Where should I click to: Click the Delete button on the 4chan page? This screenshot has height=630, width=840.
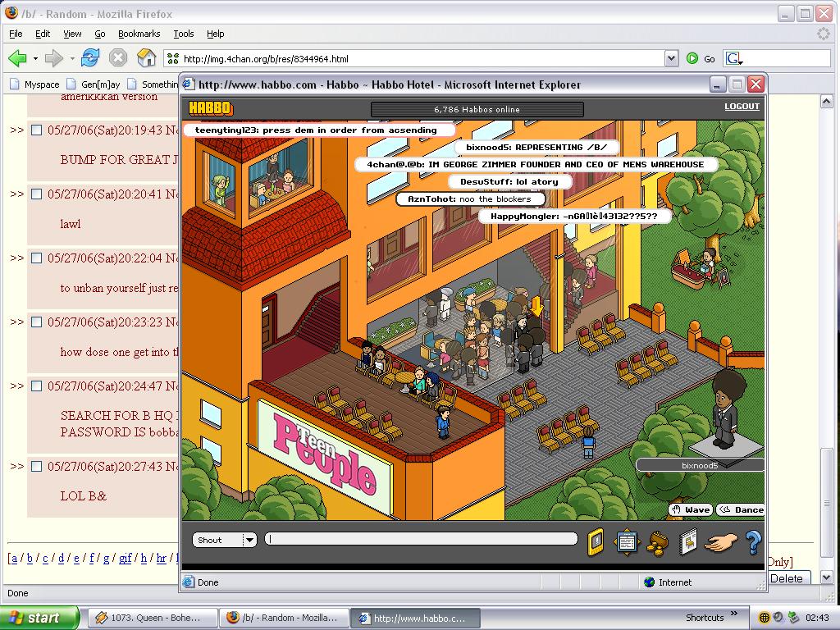787,578
